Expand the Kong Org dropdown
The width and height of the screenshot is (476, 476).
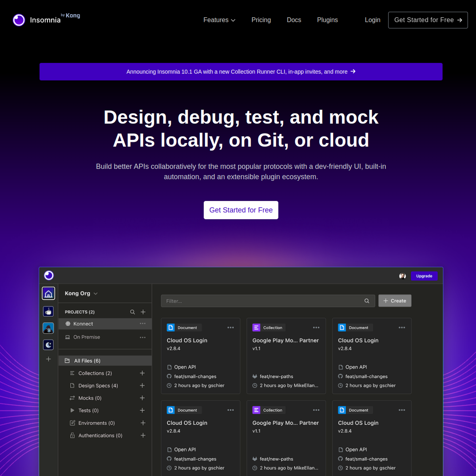81,293
